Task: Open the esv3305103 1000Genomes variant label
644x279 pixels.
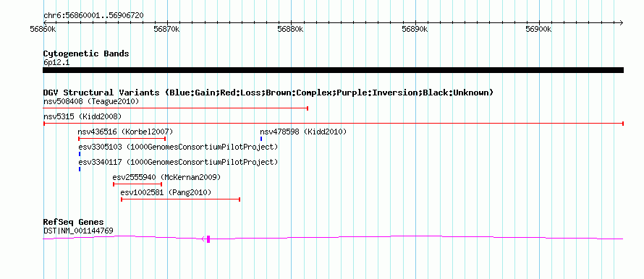Action: point(178,147)
